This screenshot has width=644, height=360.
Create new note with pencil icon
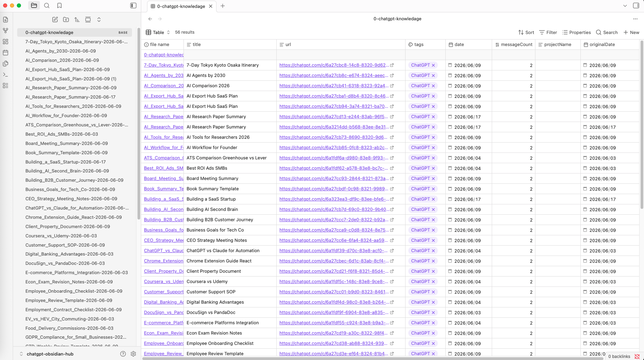55,20
